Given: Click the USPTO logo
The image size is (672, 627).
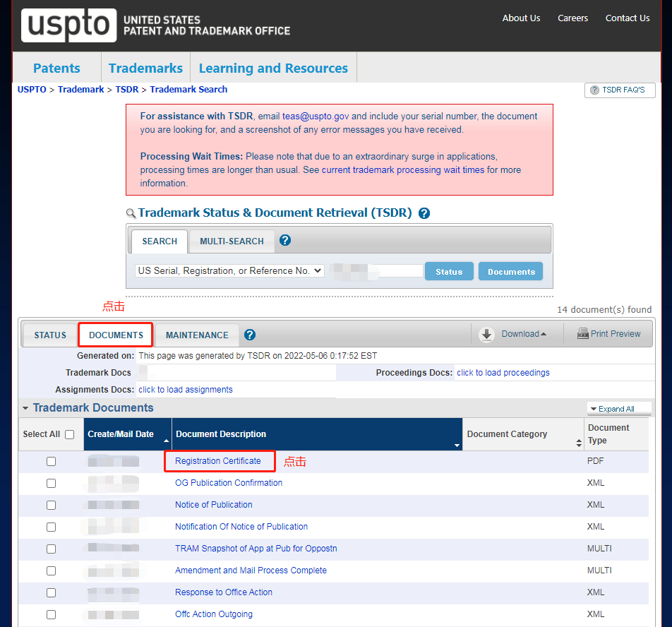Looking at the screenshot, I should point(68,25).
